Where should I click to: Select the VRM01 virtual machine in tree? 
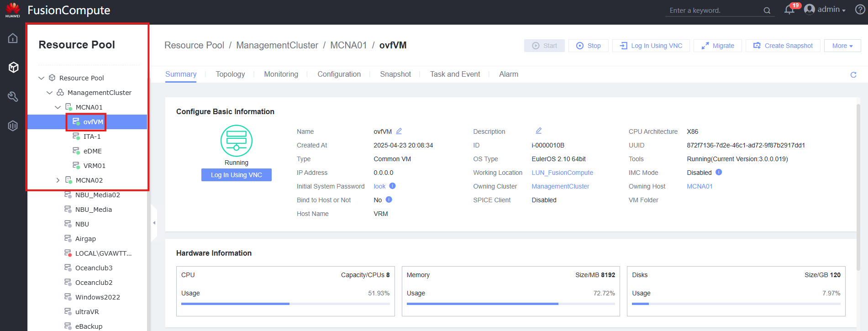tap(94, 166)
